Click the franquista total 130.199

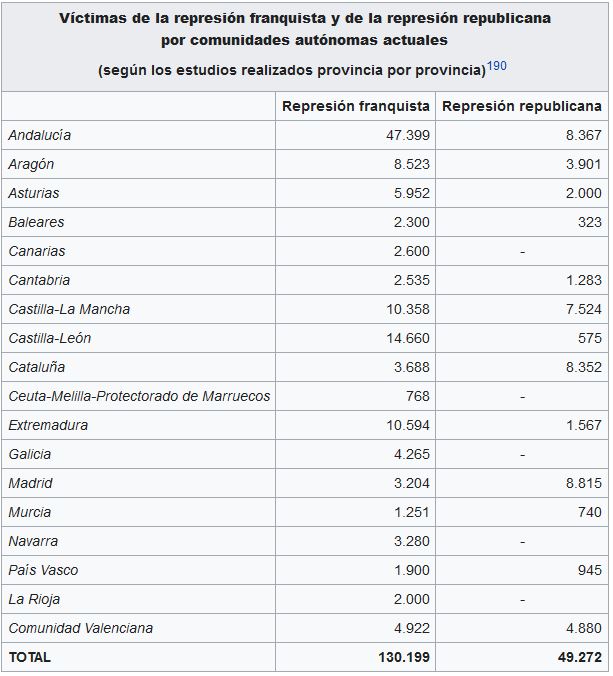(x=404, y=657)
